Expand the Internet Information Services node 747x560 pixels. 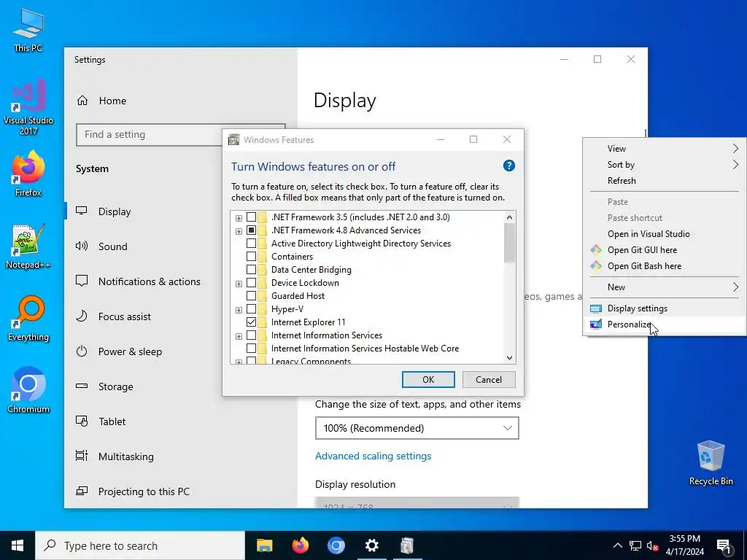239,336
